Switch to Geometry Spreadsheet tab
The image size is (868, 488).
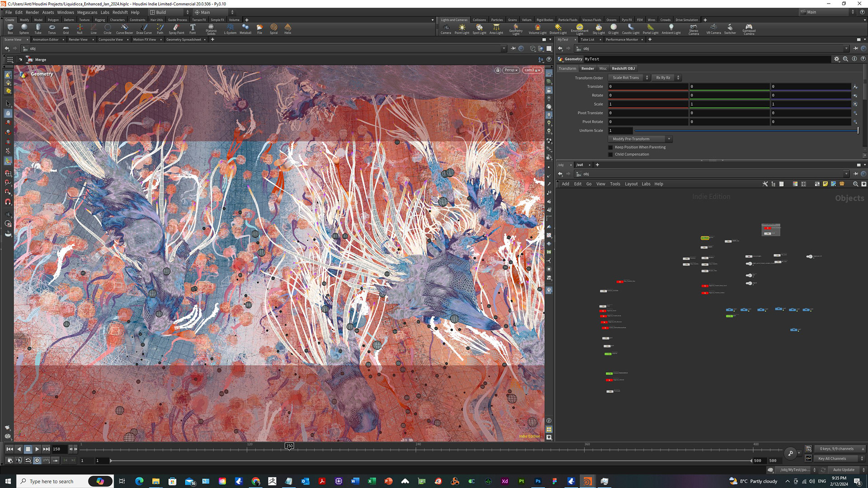[x=184, y=39]
